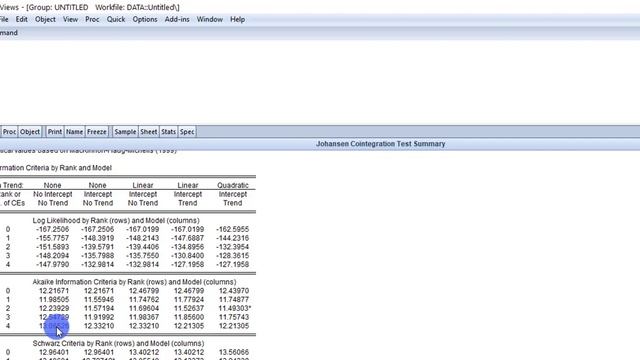Image resolution: width=640 pixels, height=360 pixels.
Task: Select log likelihood value -139.5791
Action: [98, 247]
